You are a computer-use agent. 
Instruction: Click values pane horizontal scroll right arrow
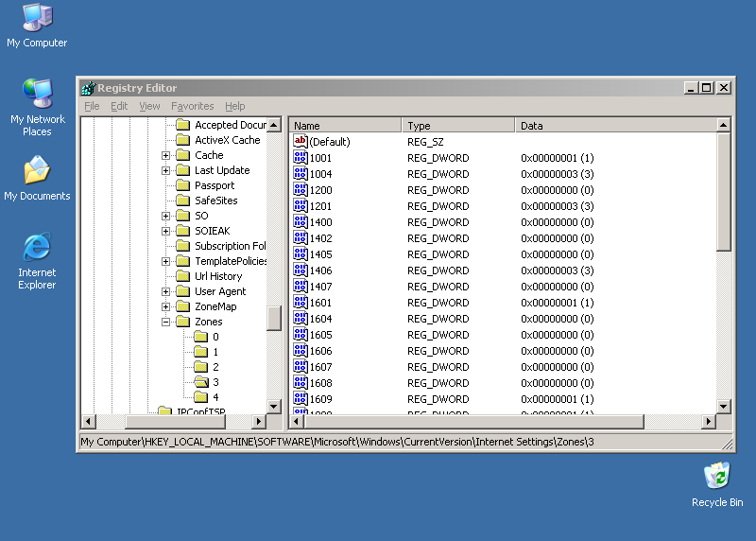[708, 421]
